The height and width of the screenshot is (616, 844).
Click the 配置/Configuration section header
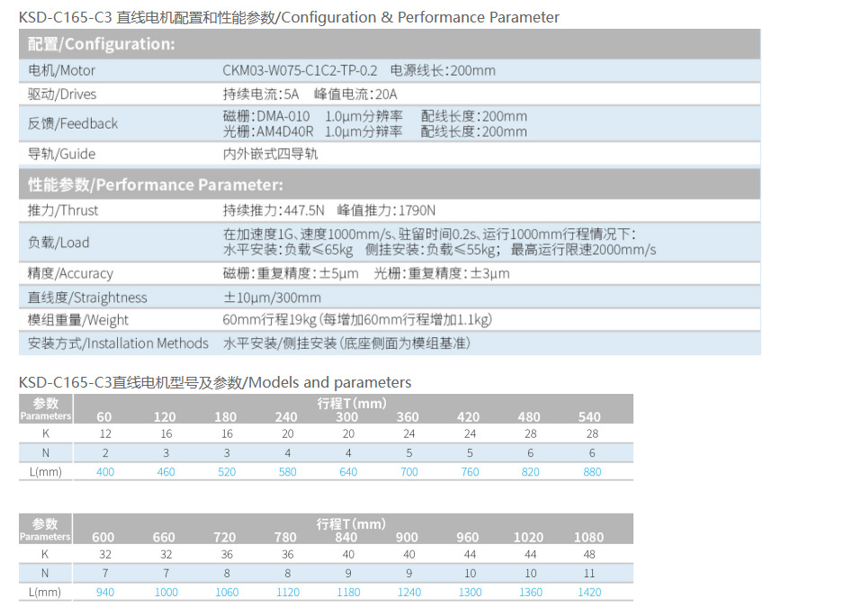[x=390, y=44]
